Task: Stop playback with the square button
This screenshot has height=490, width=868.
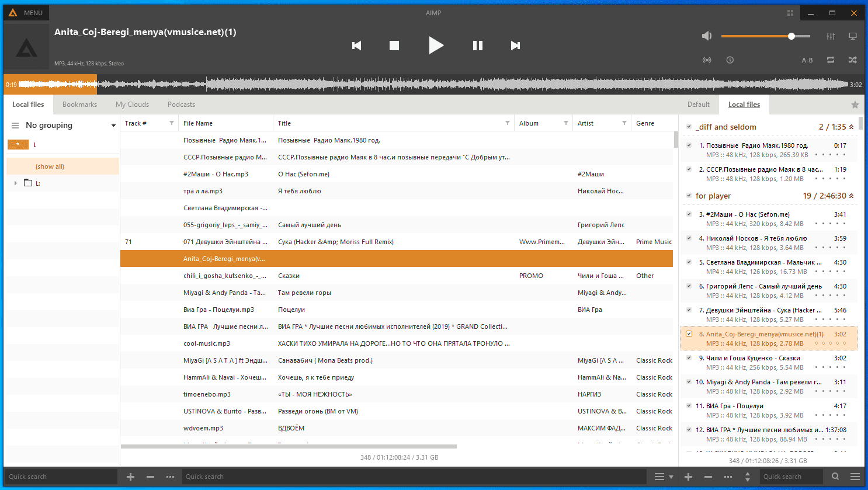Action: click(x=394, y=46)
